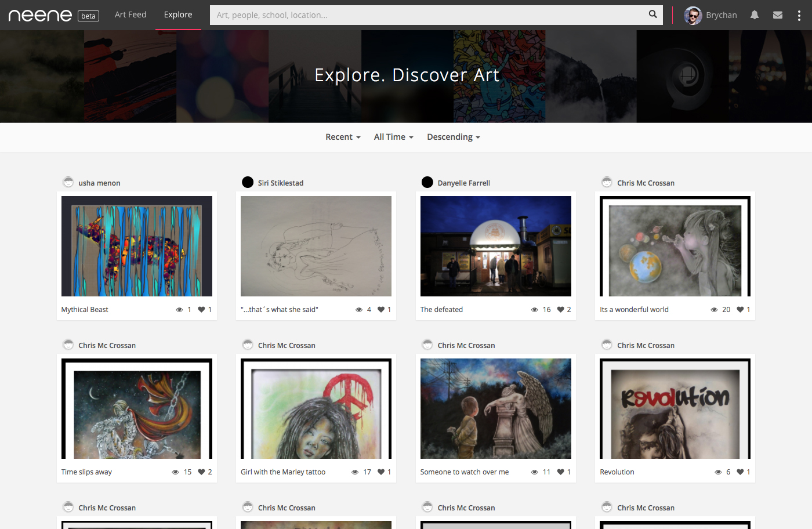Screen dimensions: 812x529
Task: Like The defeated using its heart icon
Action: point(560,310)
